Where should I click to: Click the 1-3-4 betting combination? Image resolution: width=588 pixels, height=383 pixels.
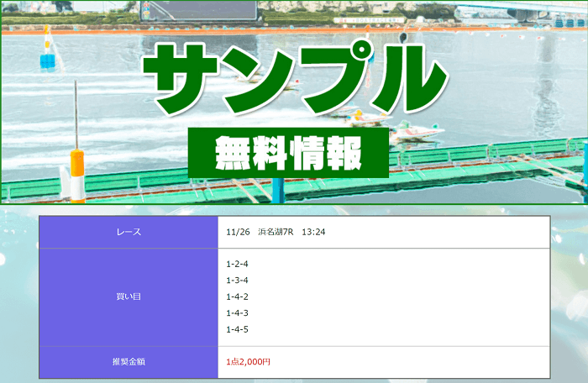pyautogui.click(x=238, y=280)
